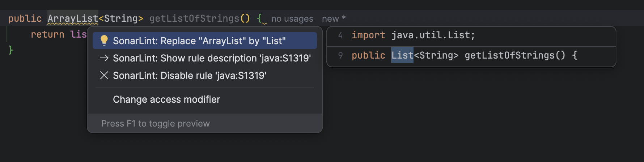The image size is (644, 162).
Task: Click the public keyword in the editor declaration
Action: [25, 18]
